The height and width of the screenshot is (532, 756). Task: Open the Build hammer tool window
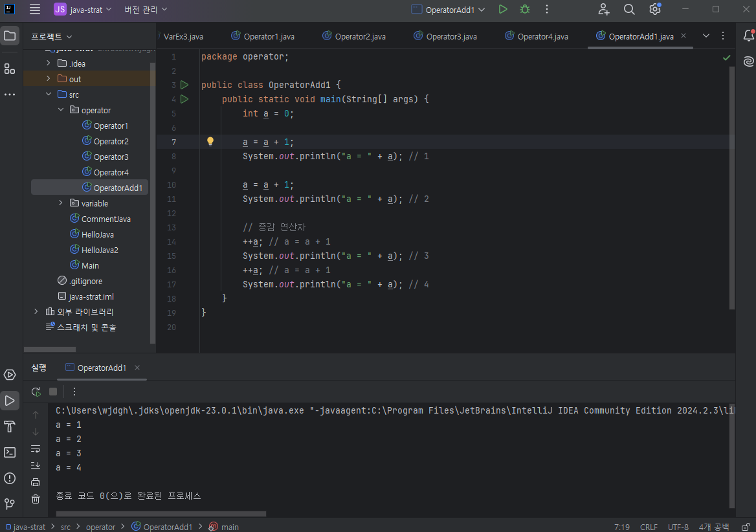(10, 427)
